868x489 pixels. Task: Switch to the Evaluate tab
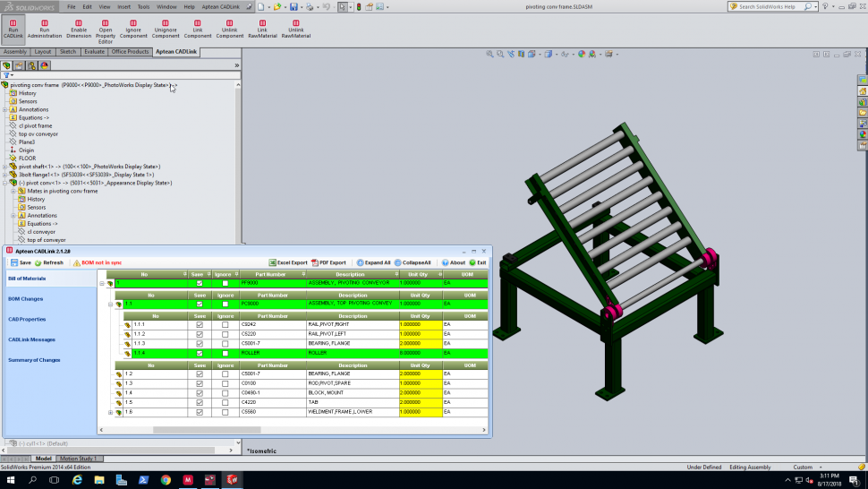[94, 52]
